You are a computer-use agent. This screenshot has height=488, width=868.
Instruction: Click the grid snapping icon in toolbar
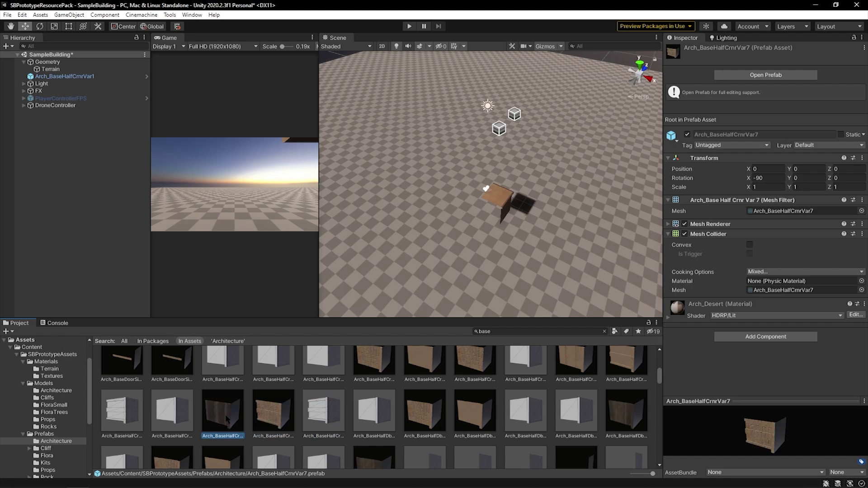[x=177, y=26]
